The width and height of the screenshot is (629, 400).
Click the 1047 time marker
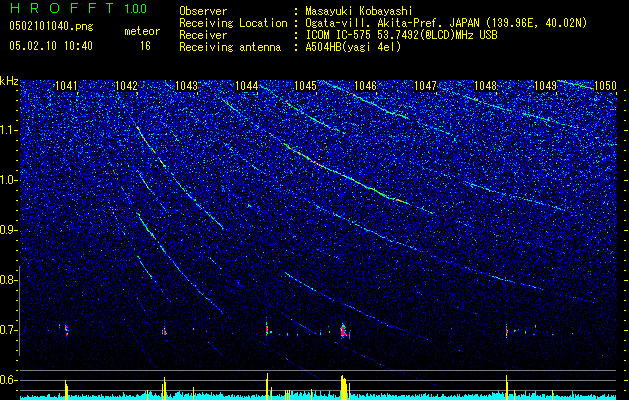coord(425,86)
